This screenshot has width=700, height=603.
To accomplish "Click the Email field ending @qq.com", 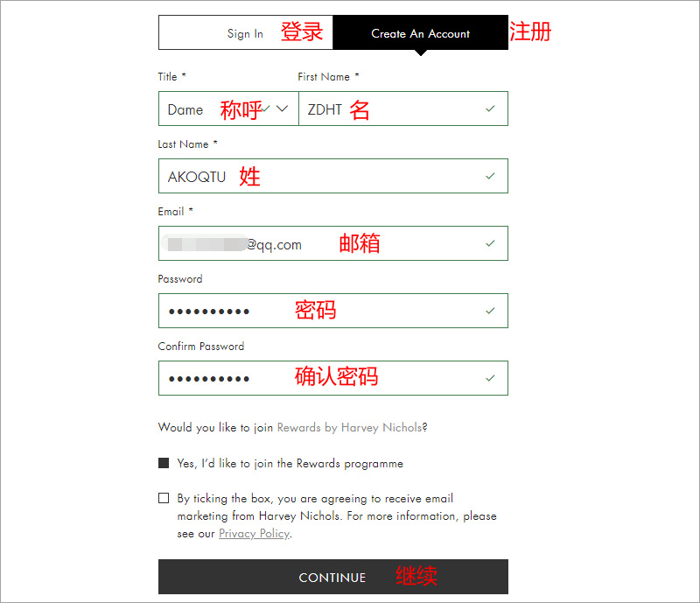I will click(x=333, y=243).
